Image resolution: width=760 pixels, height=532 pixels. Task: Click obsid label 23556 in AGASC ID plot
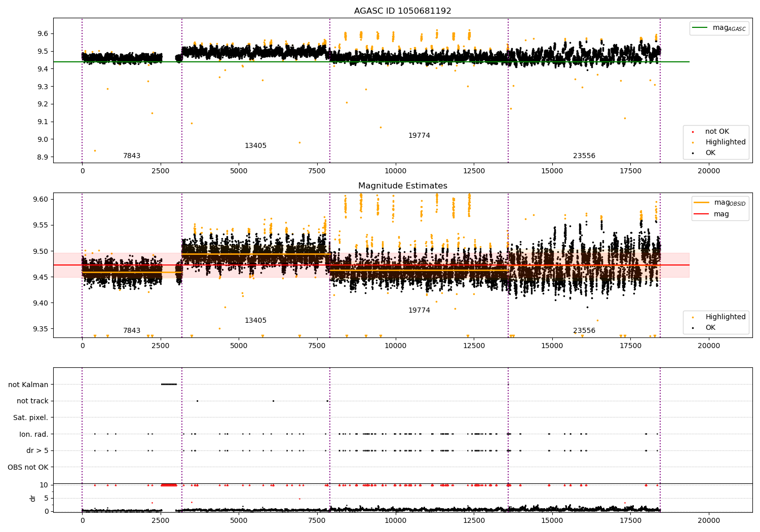click(x=584, y=156)
